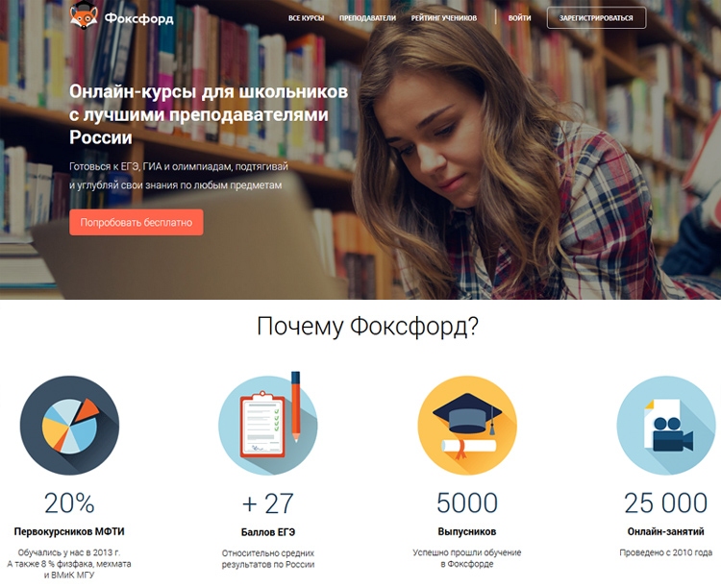721x588 pixels.
Task: Go to Рейтинг учеников page
Action: pyautogui.click(x=444, y=18)
